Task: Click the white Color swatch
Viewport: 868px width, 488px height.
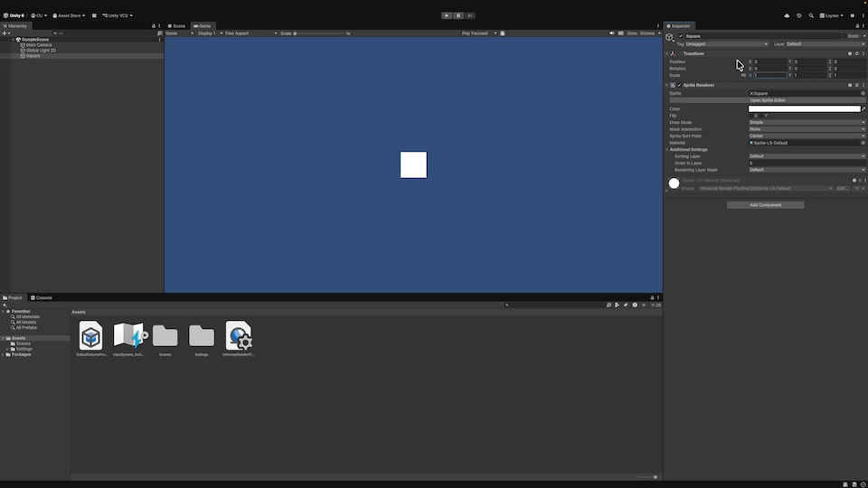Action: [x=805, y=109]
